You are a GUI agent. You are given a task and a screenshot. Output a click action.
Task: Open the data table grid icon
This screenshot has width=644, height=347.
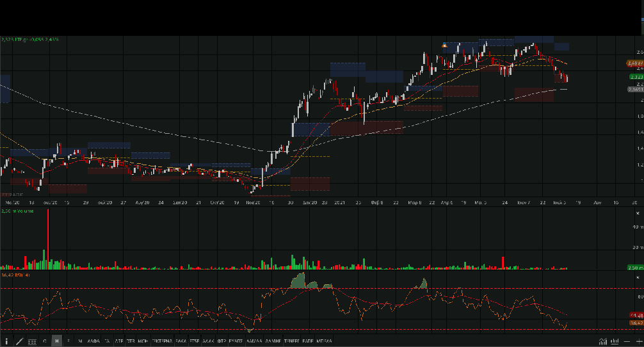pos(32,341)
